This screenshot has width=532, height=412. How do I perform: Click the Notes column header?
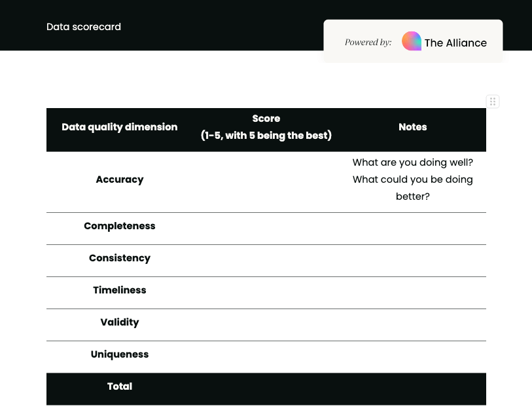coord(412,127)
